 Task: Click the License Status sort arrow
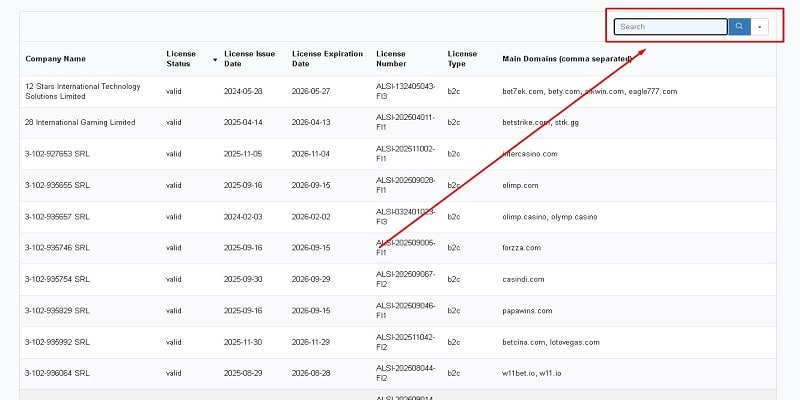pyautogui.click(x=215, y=60)
